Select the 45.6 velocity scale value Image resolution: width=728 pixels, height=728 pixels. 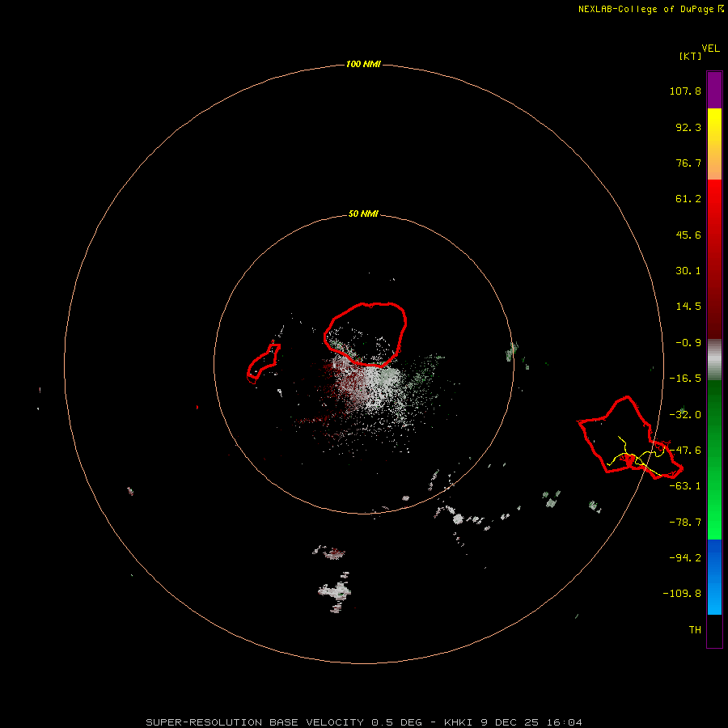point(688,235)
